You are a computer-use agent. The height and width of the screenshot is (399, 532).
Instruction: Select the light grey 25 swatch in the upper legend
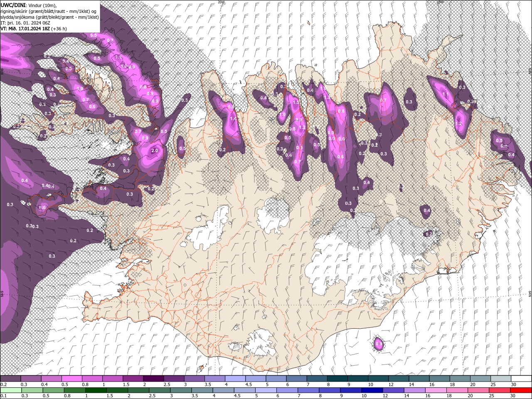tap(501, 379)
